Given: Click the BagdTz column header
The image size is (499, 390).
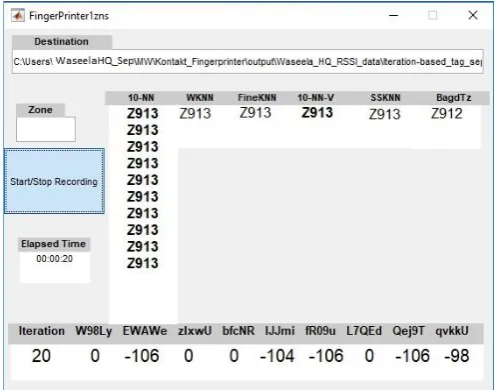Looking at the screenshot, I should [454, 98].
